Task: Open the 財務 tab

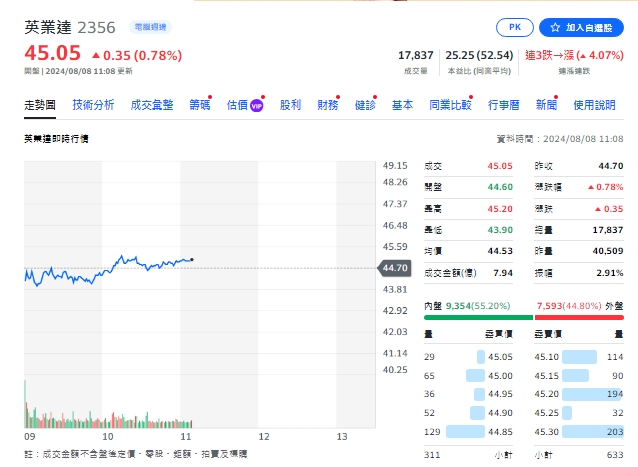Action: 328,105
